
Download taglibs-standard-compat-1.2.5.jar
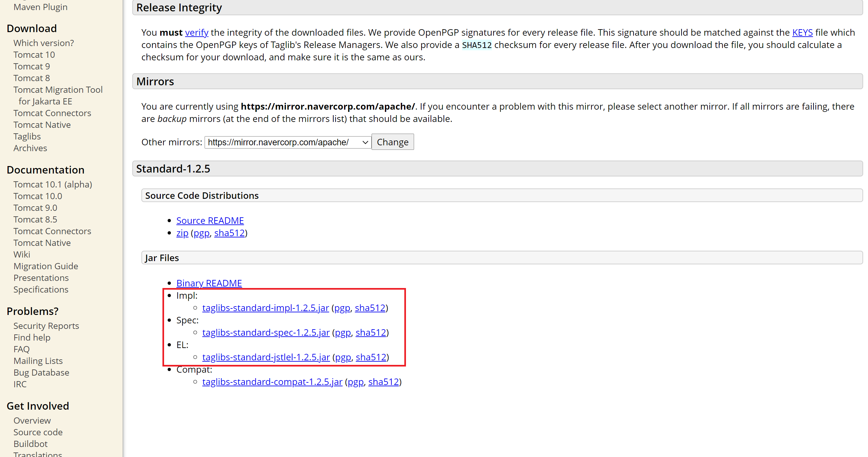(272, 382)
